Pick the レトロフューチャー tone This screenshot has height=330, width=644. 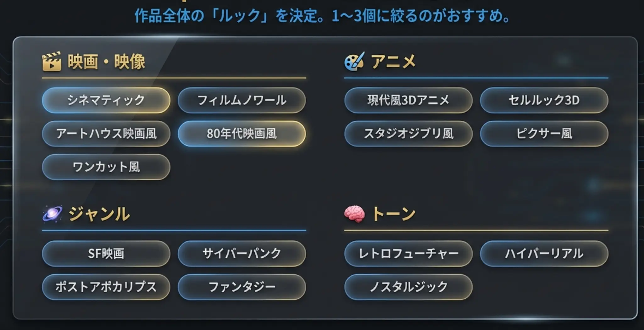(x=408, y=254)
